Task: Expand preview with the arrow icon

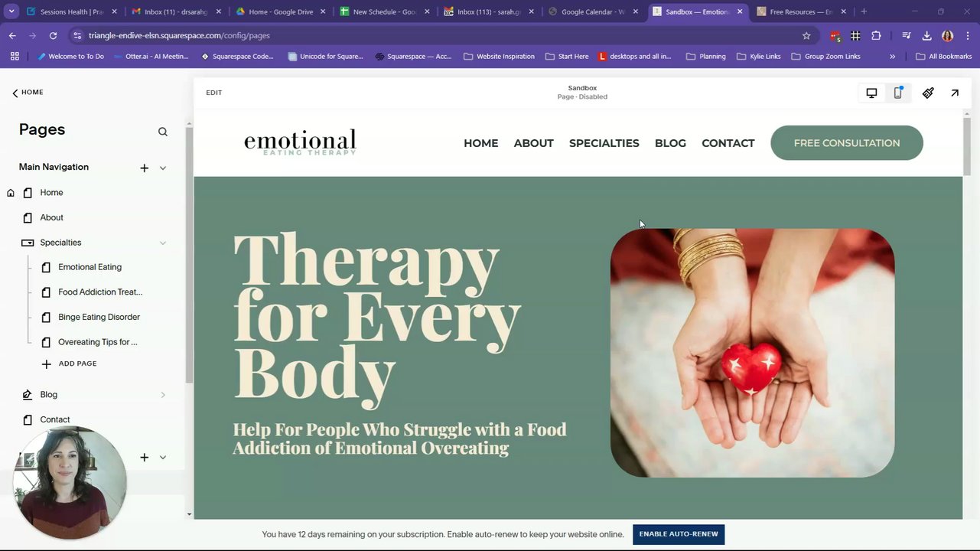Action: coord(955,93)
